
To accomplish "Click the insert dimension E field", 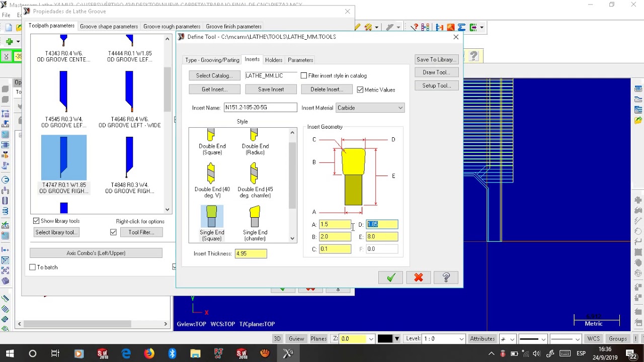I will 382,236.
